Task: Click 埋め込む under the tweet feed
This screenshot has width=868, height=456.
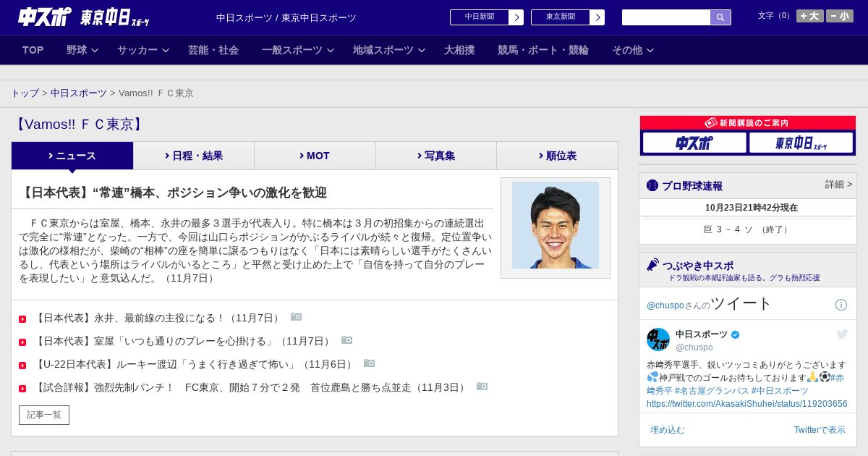Action: [667, 430]
